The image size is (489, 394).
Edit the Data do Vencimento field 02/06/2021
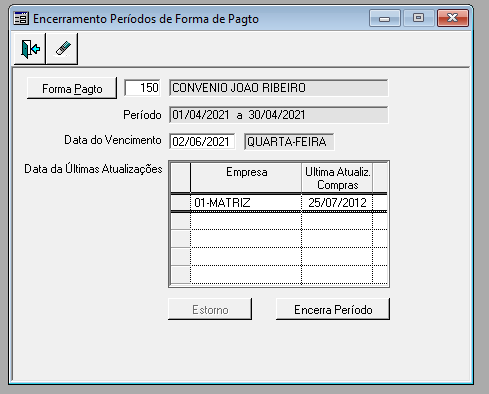tap(202, 141)
